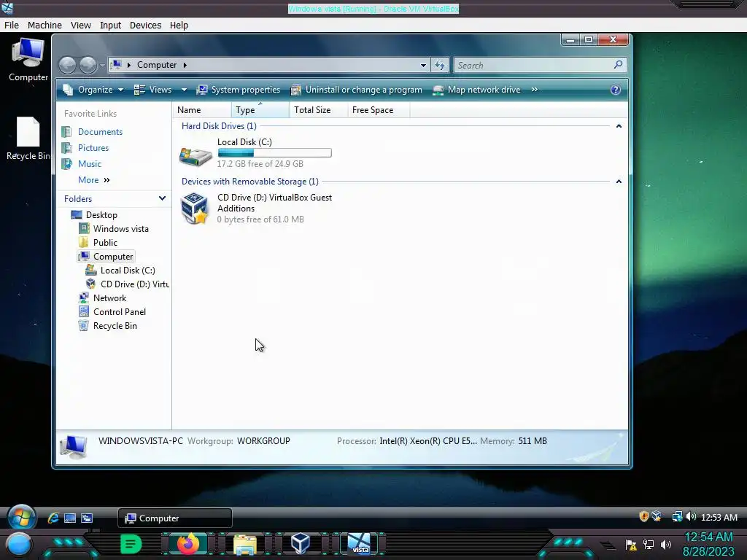Click in the Search input field
Screen dimensions: 747x560
click(x=533, y=65)
